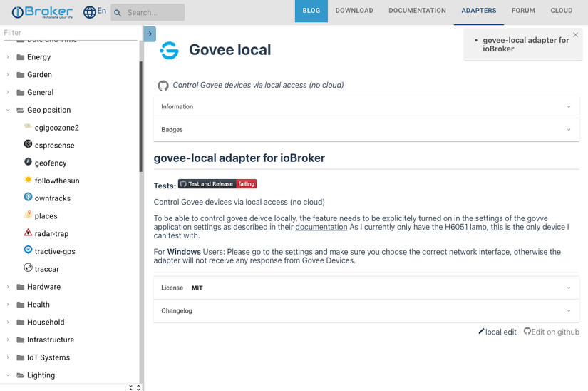This screenshot has height=391, width=588.
Task: Expand the Garden category
Action: [8, 75]
